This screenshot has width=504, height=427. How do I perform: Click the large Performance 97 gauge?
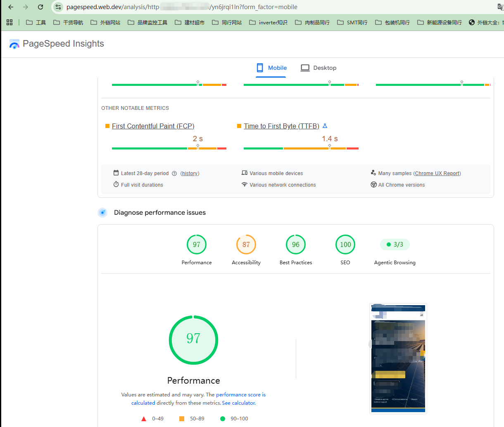[x=193, y=340]
